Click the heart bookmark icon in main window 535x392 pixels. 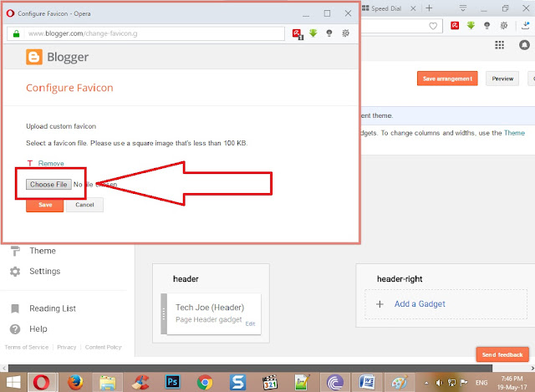click(433, 26)
